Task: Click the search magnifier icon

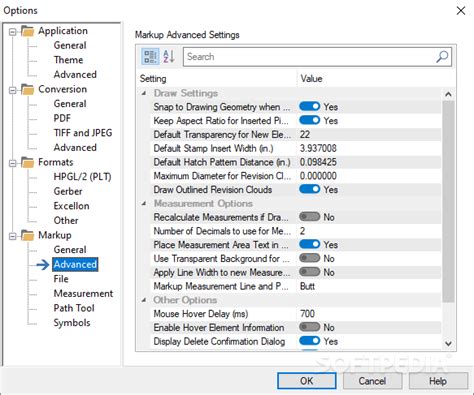Action: coord(442,57)
